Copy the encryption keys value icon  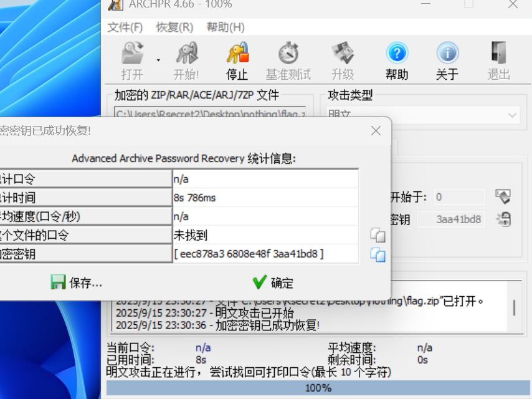pos(378,255)
